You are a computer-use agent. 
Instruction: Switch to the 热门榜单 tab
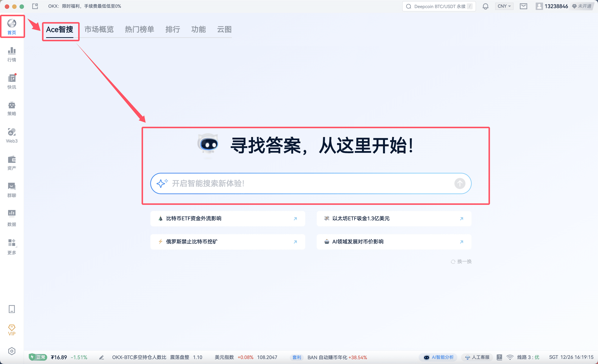click(x=140, y=30)
